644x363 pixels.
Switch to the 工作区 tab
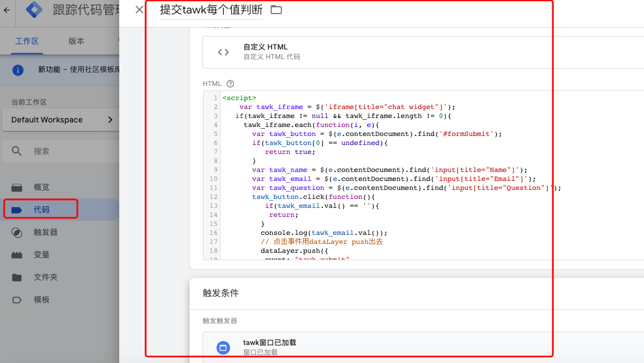tap(27, 41)
